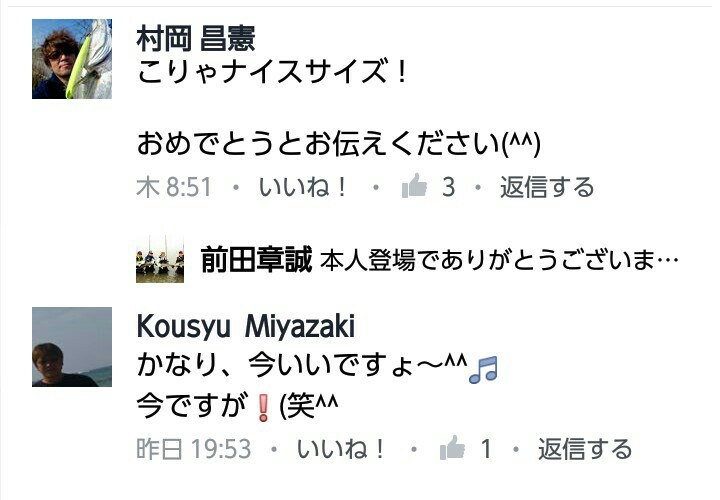Click the red exclamation mark emoji
This screenshot has width=720, height=500.
pos(263,408)
